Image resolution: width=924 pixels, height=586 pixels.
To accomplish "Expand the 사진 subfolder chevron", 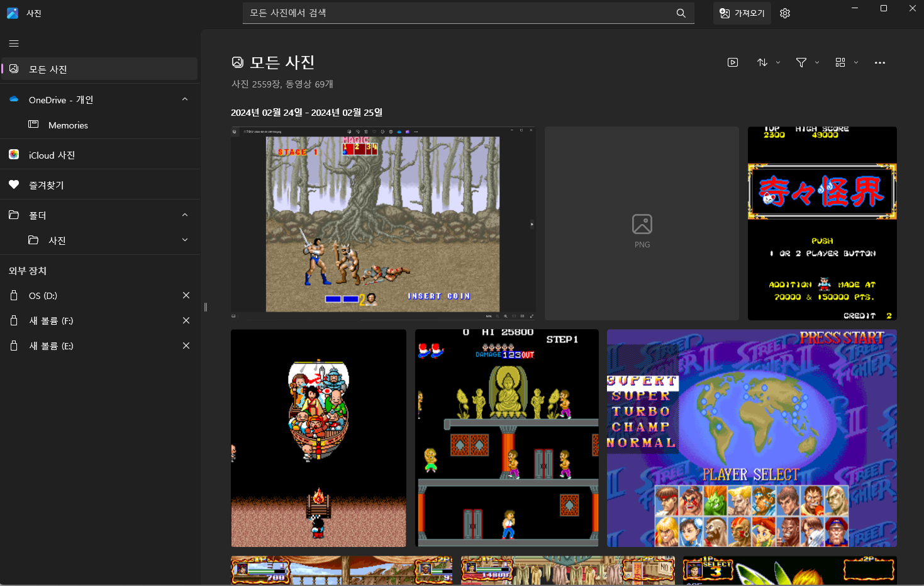I will 185,240.
